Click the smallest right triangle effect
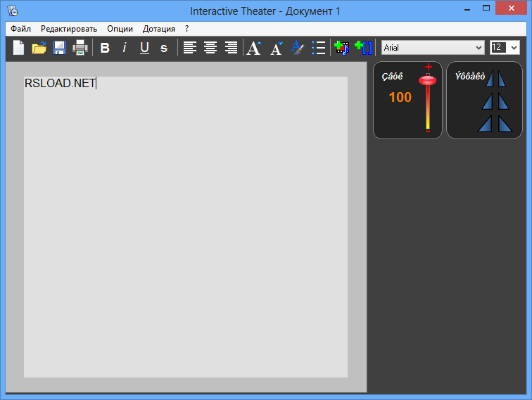Screen dimensions: 532x400 [x=502, y=79]
